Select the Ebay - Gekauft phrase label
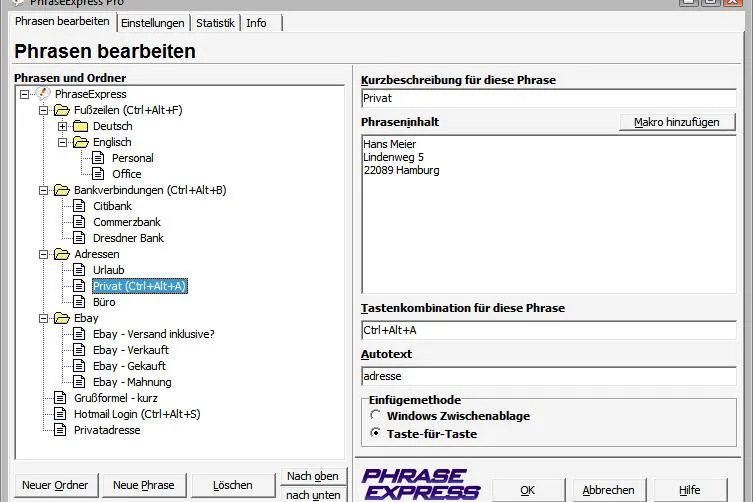 pyautogui.click(x=129, y=366)
